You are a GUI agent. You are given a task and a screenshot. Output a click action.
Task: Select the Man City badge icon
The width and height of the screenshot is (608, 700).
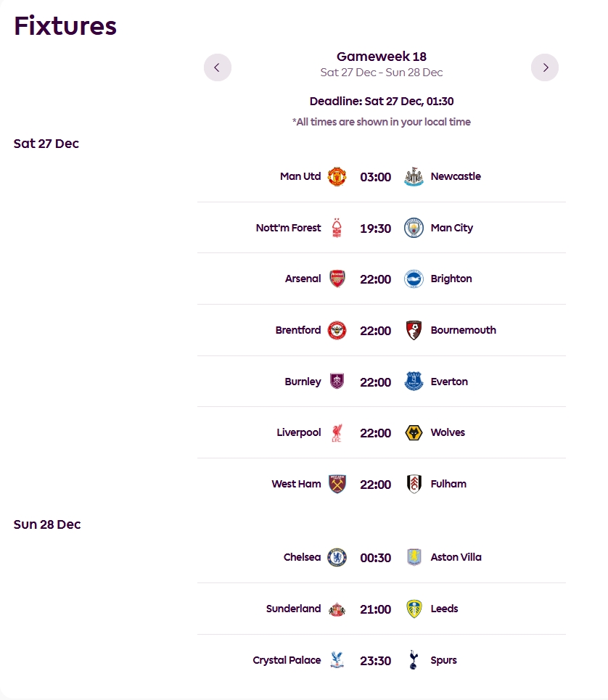pyautogui.click(x=414, y=228)
